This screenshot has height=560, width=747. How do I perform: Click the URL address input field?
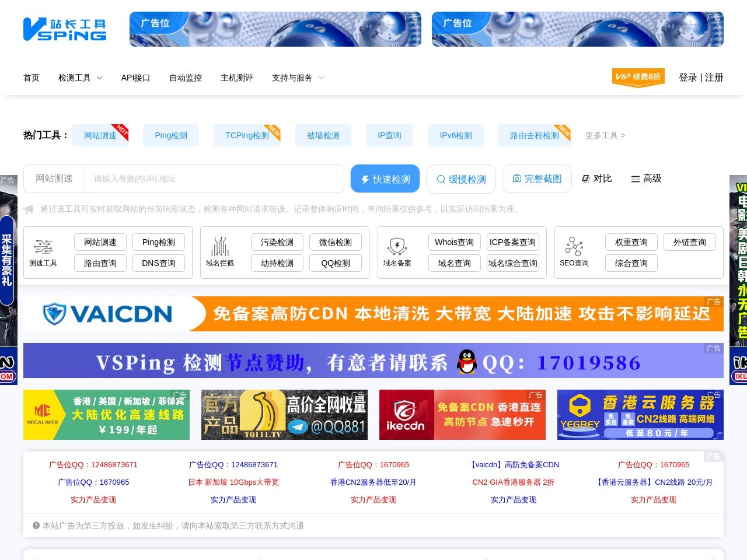click(x=214, y=178)
